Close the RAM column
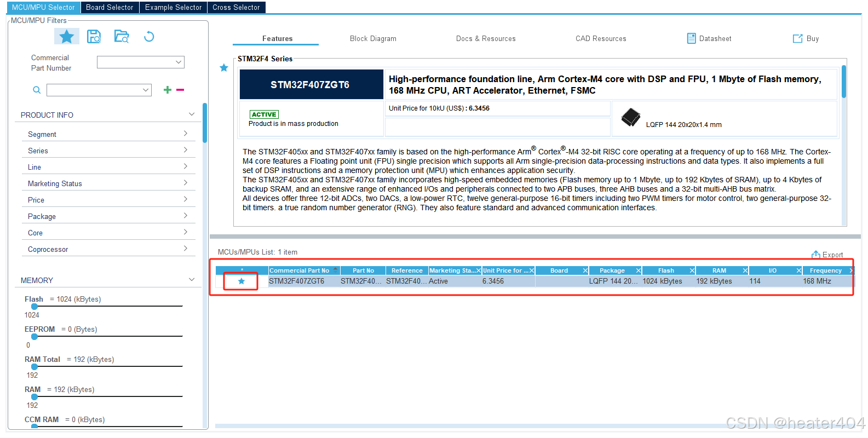 (745, 270)
